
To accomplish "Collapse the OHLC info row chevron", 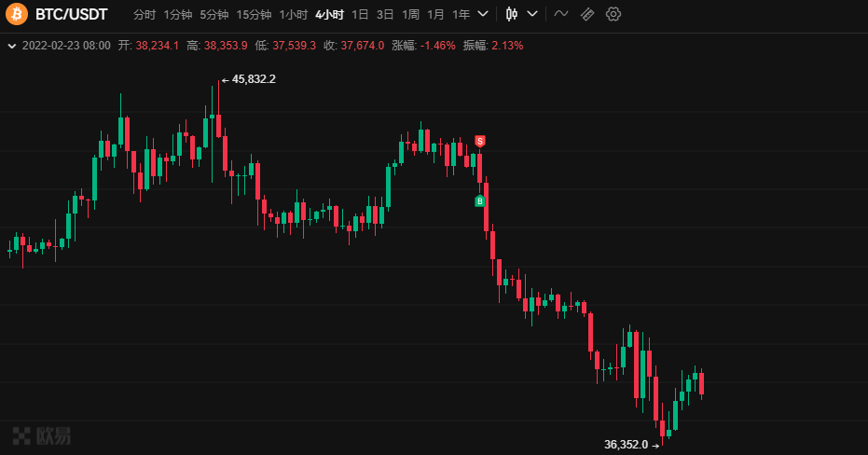I will [x=11, y=46].
